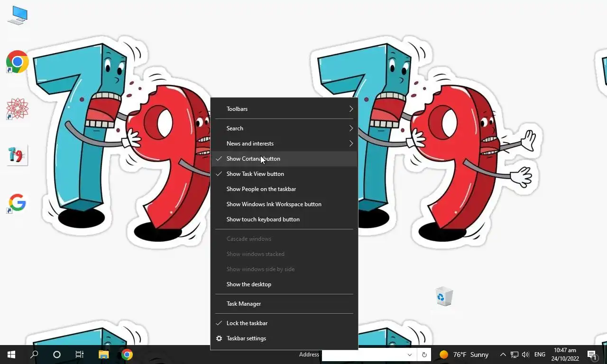Click the Cortana circle on taskbar

57,355
